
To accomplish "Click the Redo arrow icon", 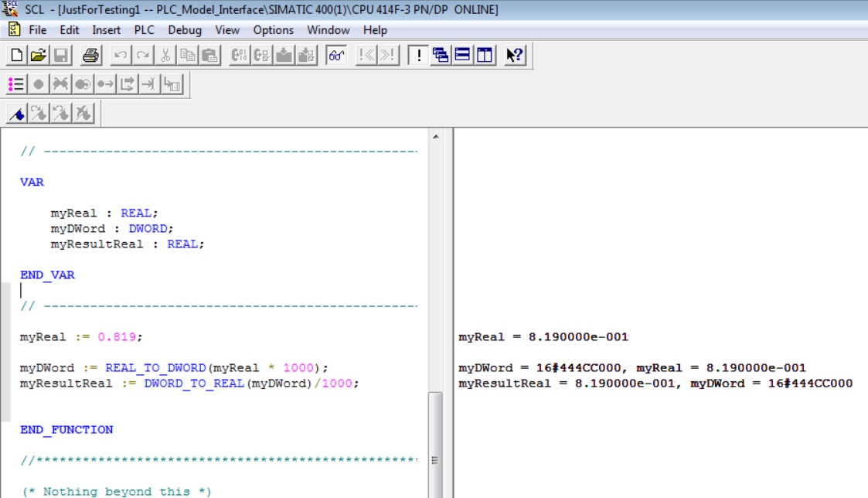I will point(143,55).
